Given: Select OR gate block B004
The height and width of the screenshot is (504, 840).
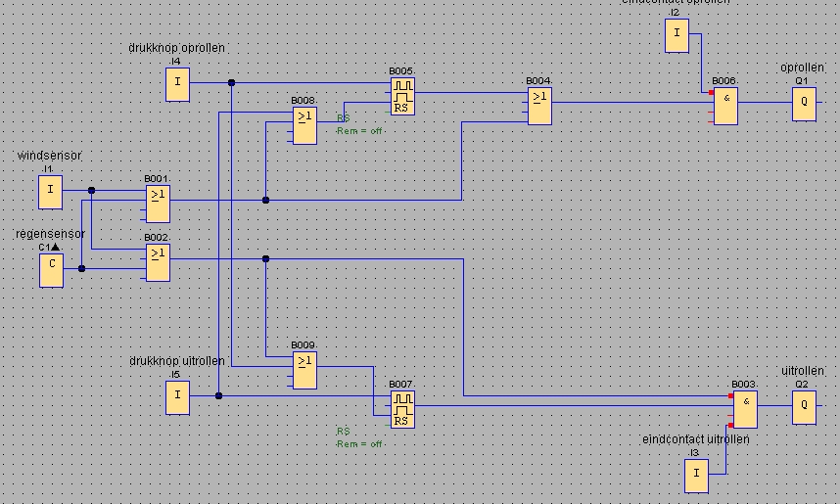Looking at the screenshot, I should coord(539,106).
